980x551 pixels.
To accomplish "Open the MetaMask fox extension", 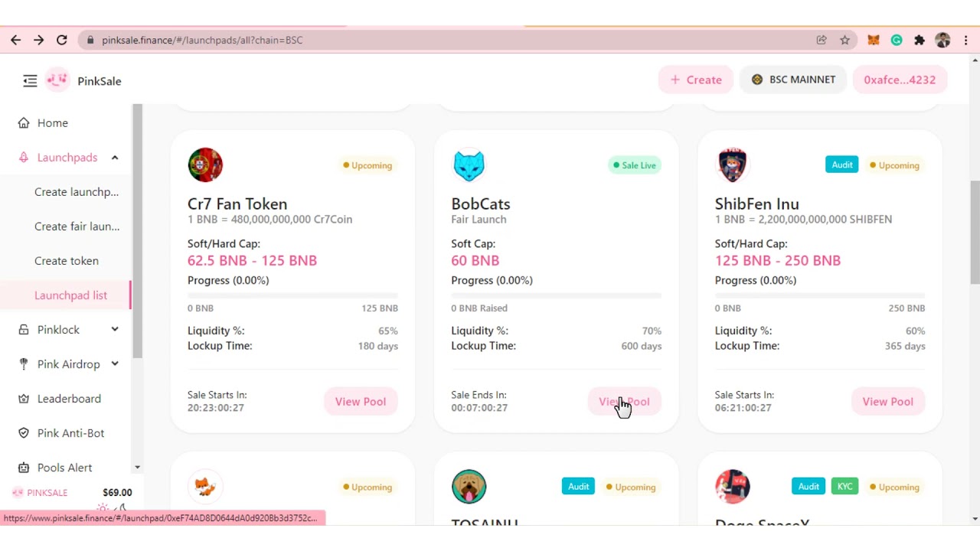I will click(x=874, y=40).
